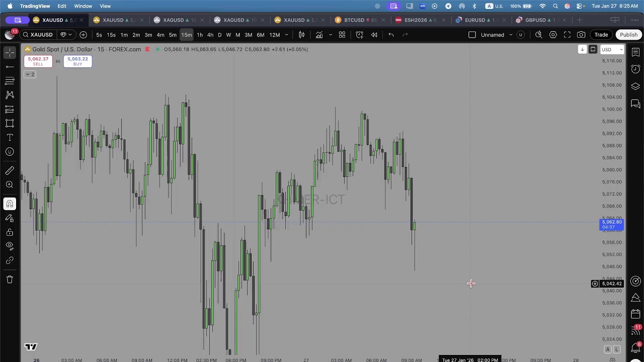Select the trend line drawing tool
The height and width of the screenshot is (362, 644).
pos(10,66)
